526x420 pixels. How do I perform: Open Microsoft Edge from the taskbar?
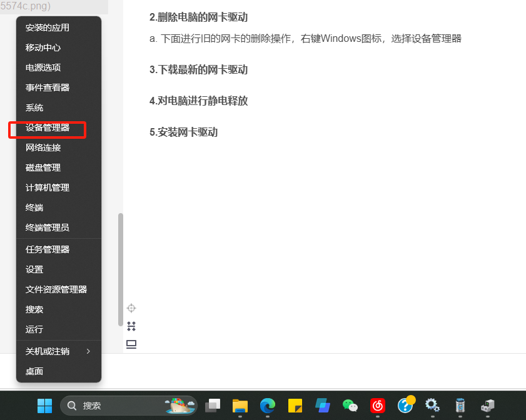[267, 406]
